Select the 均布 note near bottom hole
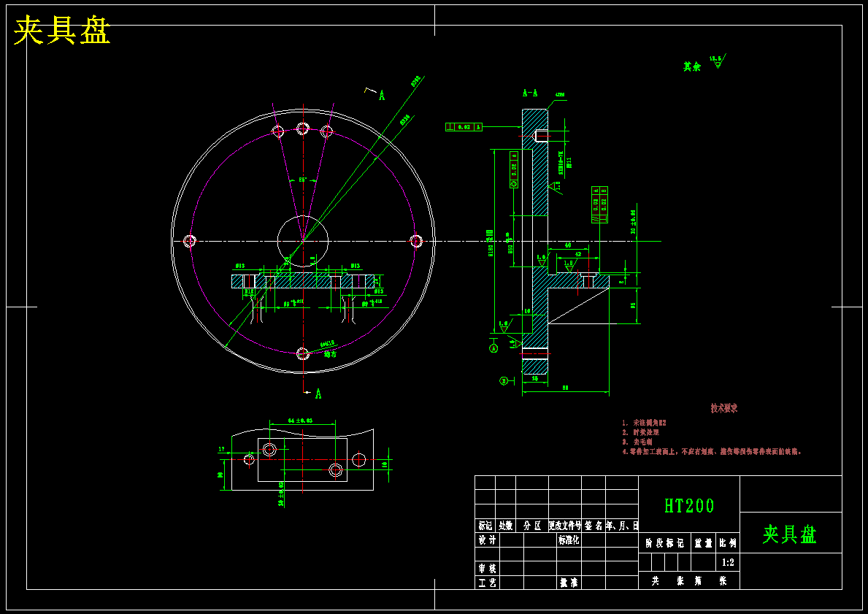This screenshot has width=868, height=614. 330,354
